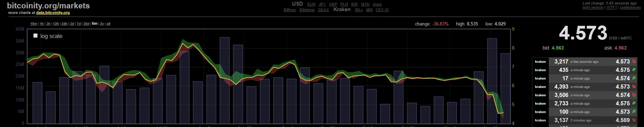
Task: Click the red down arrow beside 3,217 trade
Action: coord(634,61)
